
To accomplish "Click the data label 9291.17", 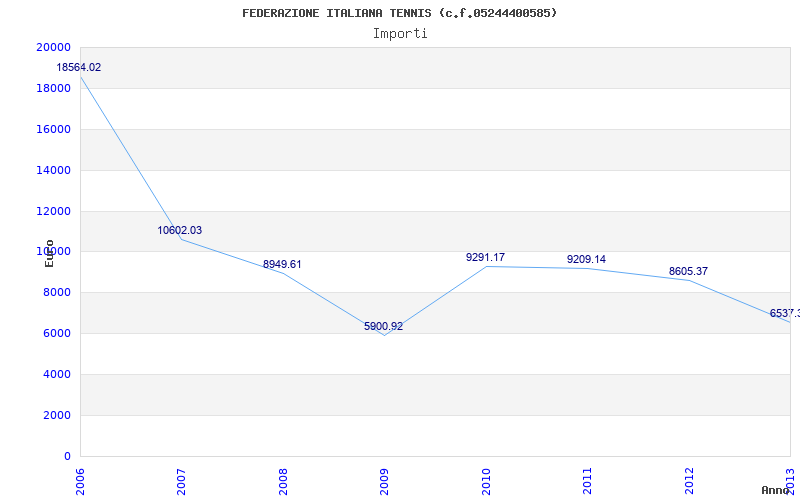I will [485, 257].
